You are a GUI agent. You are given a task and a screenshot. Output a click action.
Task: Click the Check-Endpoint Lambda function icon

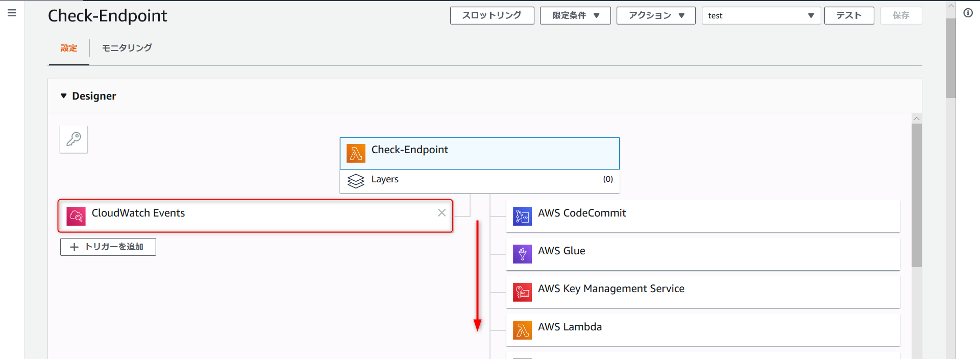[x=356, y=153]
